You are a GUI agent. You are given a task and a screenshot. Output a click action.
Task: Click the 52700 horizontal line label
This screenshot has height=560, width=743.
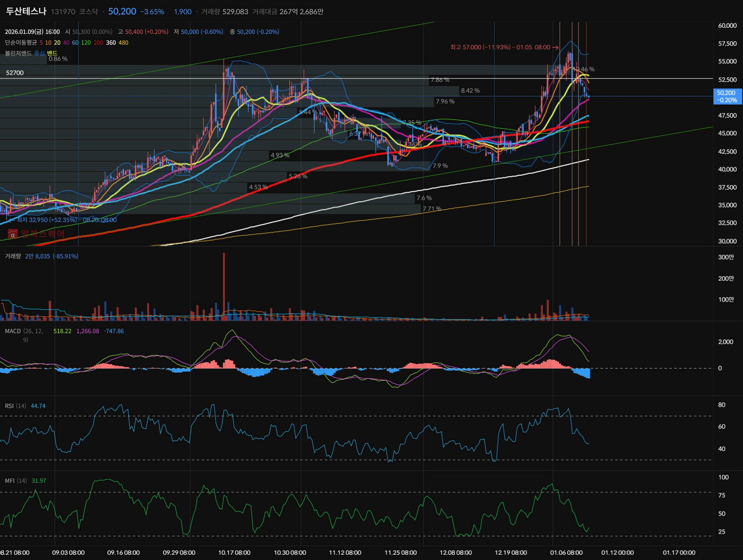pyautogui.click(x=15, y=73)
